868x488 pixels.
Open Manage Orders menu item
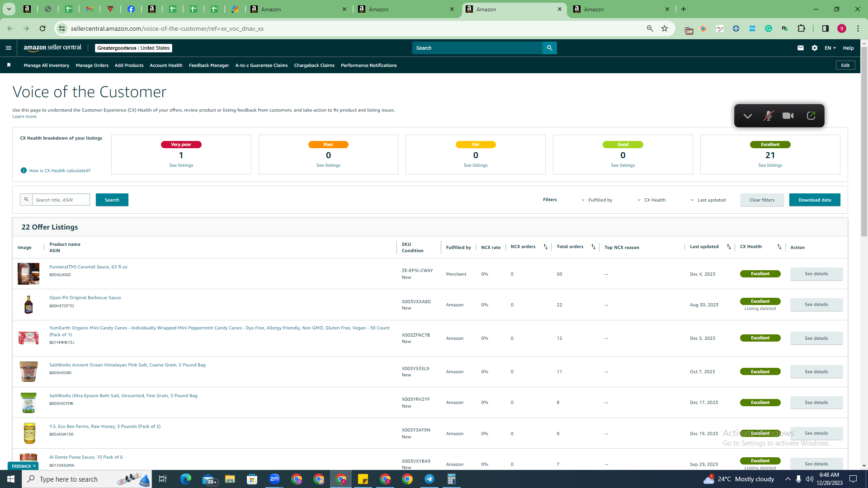coord(92,65)
